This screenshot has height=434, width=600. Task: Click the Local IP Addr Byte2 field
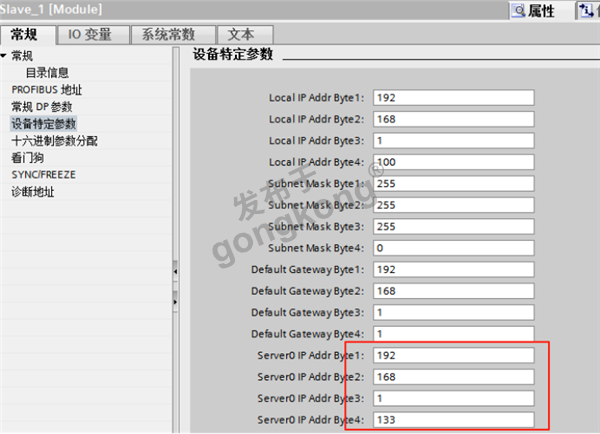pyautogui.click(x=453, y=119)
